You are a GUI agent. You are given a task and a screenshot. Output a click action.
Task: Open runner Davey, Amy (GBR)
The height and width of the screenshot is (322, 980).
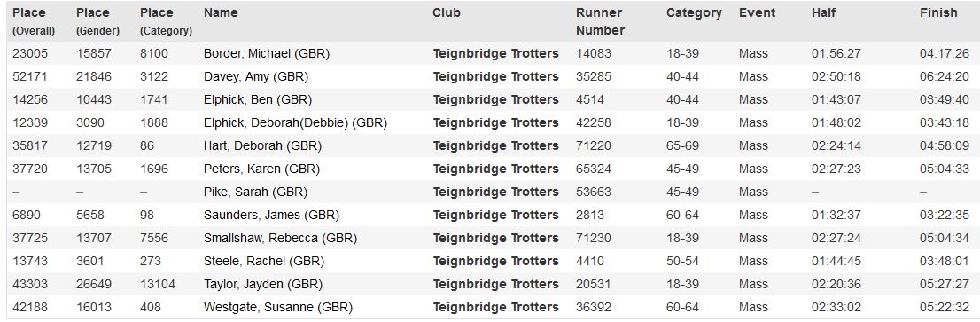(x=255, y=77)
